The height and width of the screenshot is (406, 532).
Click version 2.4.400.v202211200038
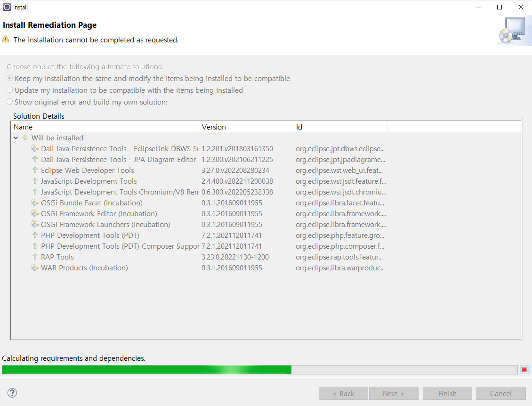click(237, 181)
